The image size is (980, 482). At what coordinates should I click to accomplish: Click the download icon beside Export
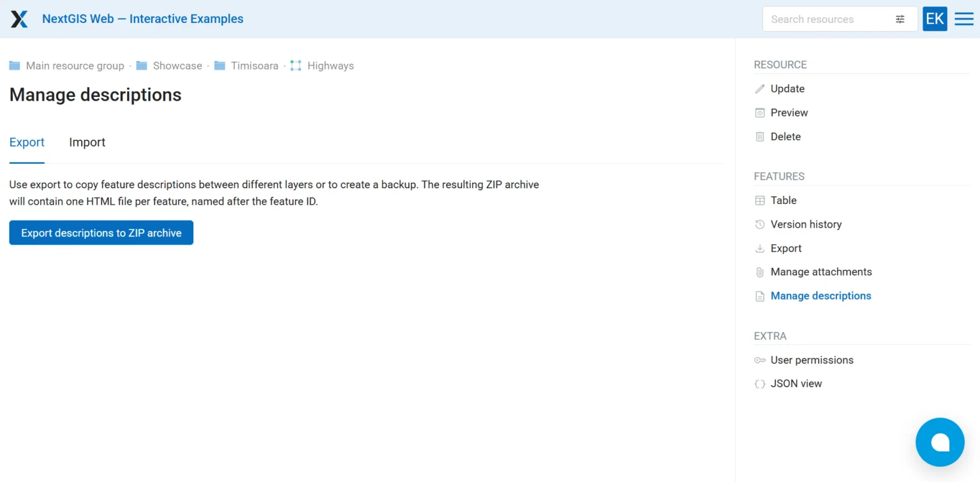click(760, 249)
